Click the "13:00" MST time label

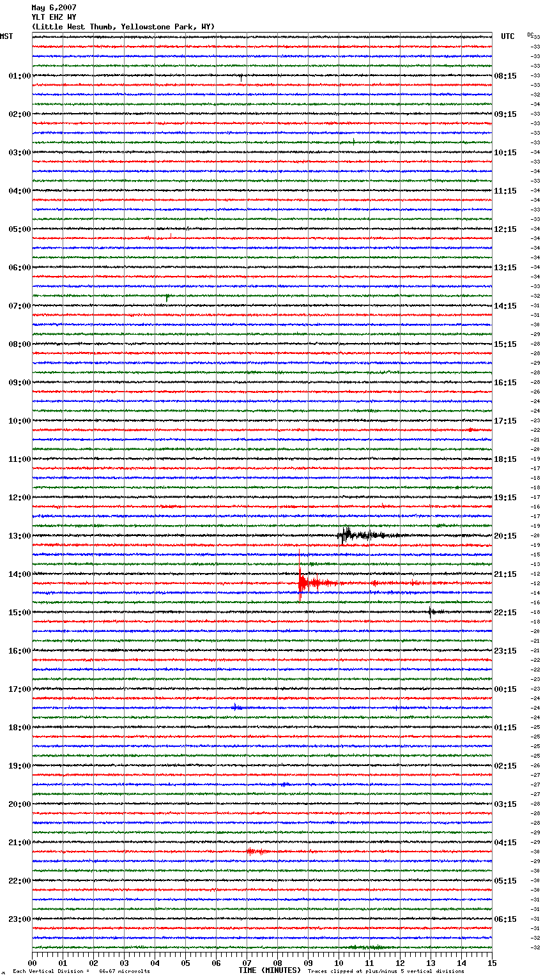pyautogui.click(x=20, y=536)
